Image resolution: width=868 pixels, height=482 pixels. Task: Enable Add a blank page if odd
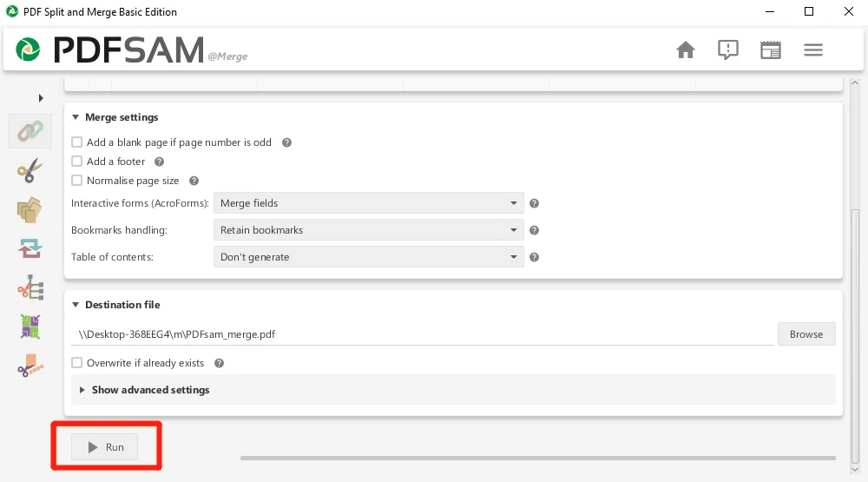pos(77,142)
